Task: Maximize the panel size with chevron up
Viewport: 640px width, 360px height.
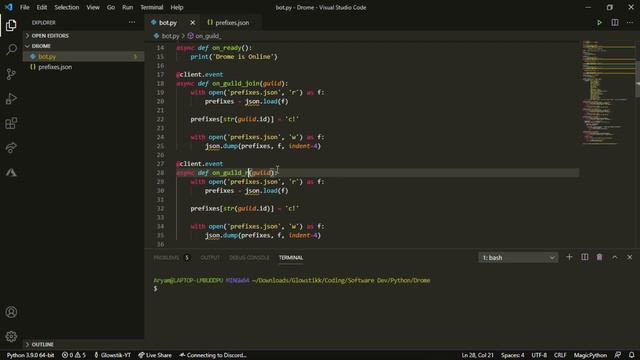Action: (615, 257)
